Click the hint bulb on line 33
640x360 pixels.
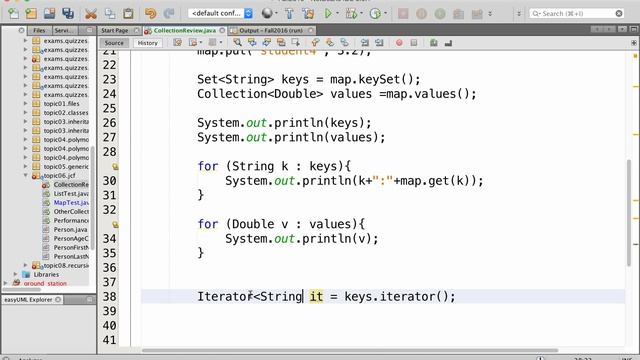[x=115, y=224]
